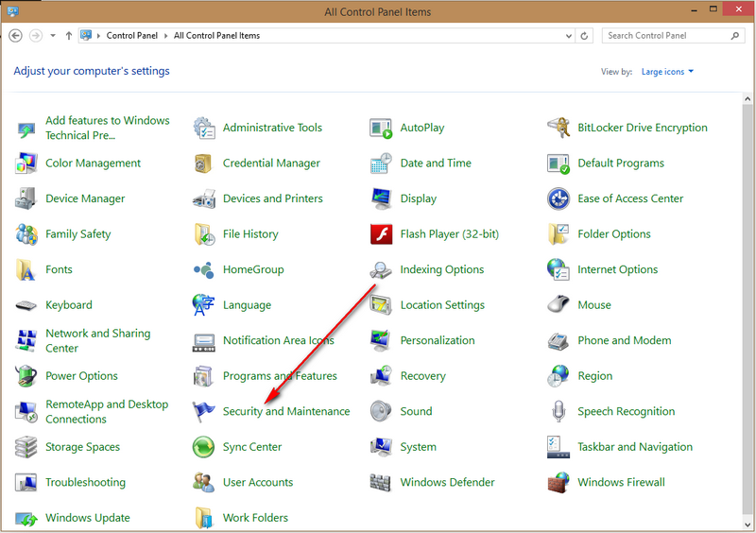The height and width of the screenshot is (533, 756).
Task: Open the Device Manager icon
Action: click(x=26, y=198)
